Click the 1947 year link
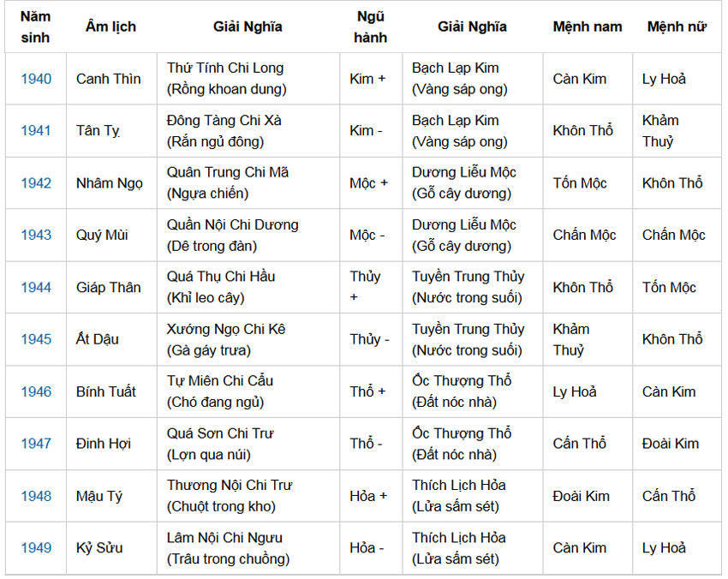The width and height of the screenshot is (728, 579). pos(36,444)
